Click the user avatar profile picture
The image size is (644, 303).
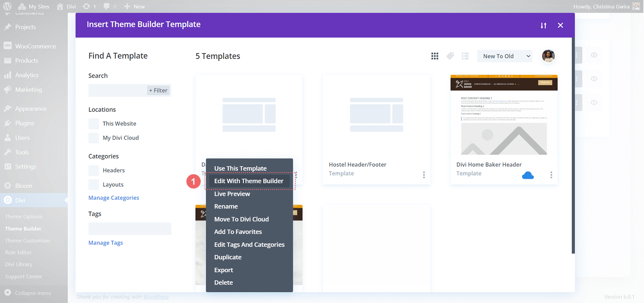pos(548,56)
